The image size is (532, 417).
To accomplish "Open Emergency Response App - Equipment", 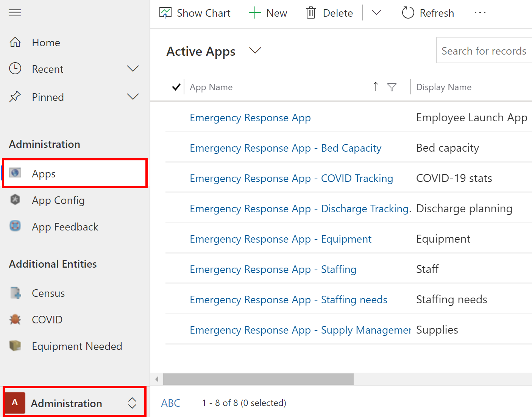I will tap(281, 239).
